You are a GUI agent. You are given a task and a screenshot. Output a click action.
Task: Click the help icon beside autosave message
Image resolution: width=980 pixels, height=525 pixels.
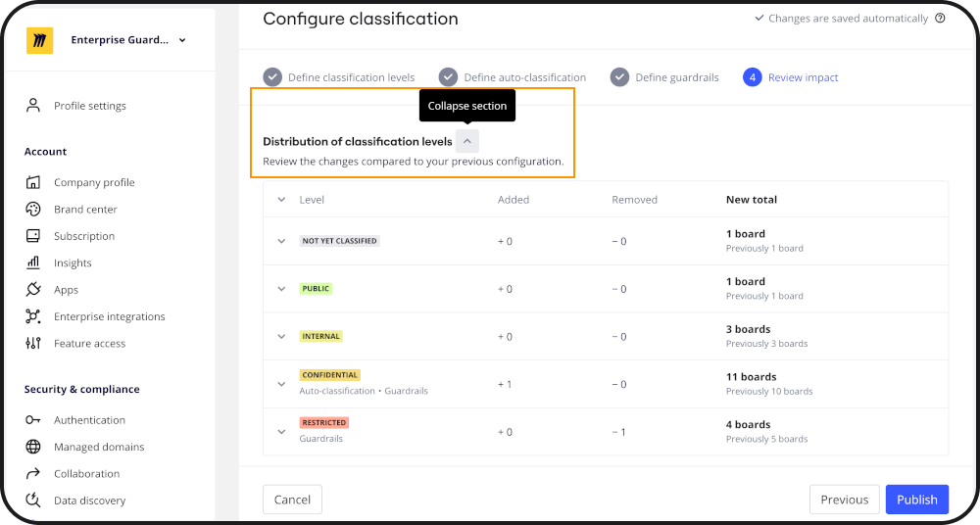[940, 19]
